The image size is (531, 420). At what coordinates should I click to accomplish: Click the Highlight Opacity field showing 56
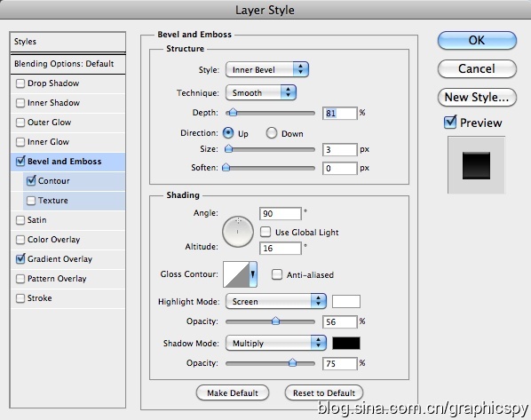pyautogui.click(x=340, y=321)
